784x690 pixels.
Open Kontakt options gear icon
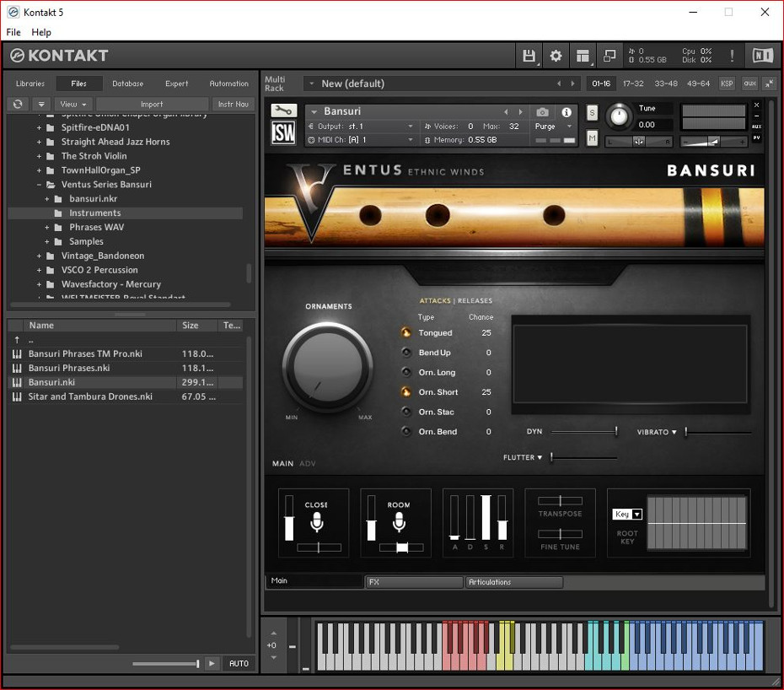coord(556,56)
